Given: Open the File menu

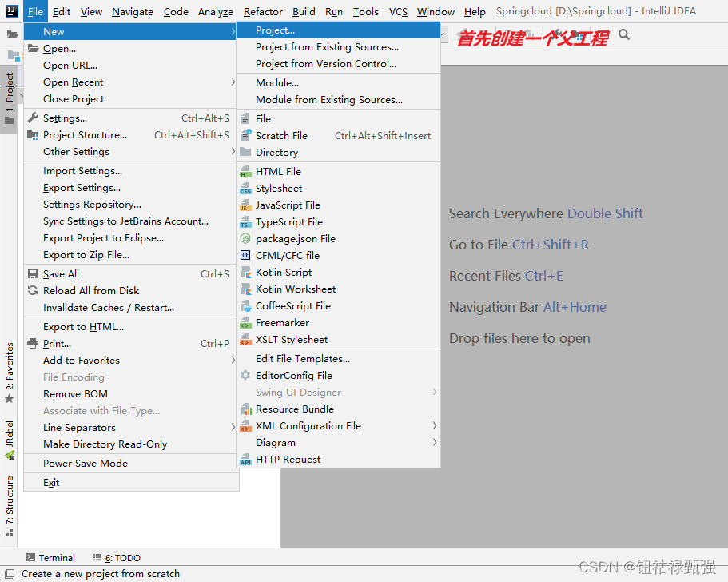Looking at the screenshot, I should 35,12.
